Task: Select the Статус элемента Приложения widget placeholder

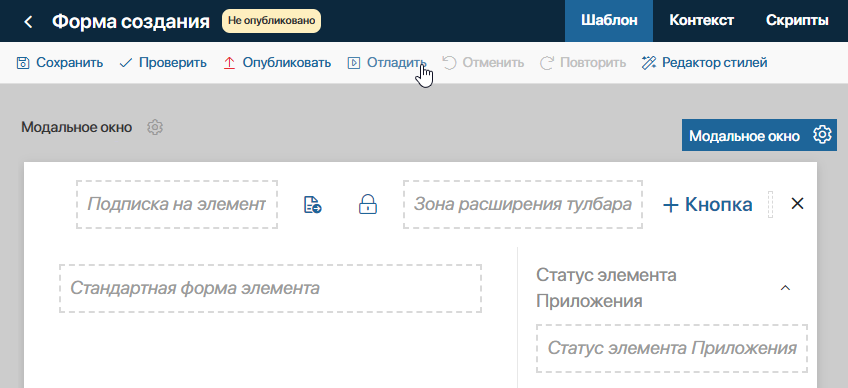Action: [672, 348]
